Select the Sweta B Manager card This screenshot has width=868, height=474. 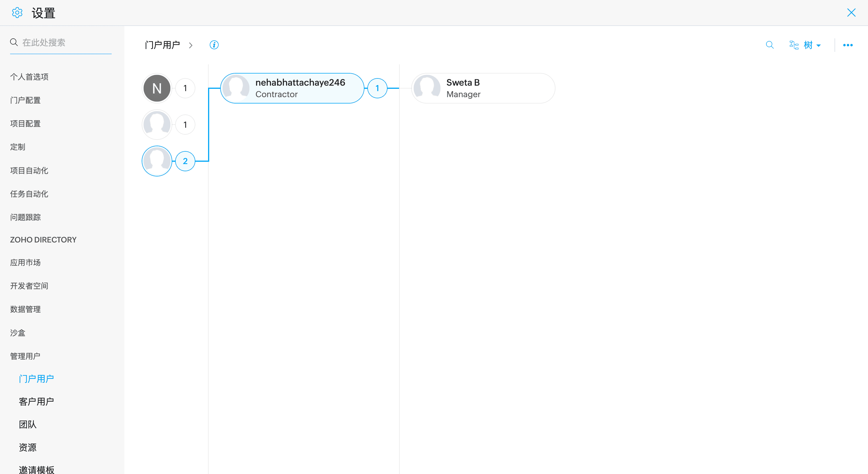point(483,88)
